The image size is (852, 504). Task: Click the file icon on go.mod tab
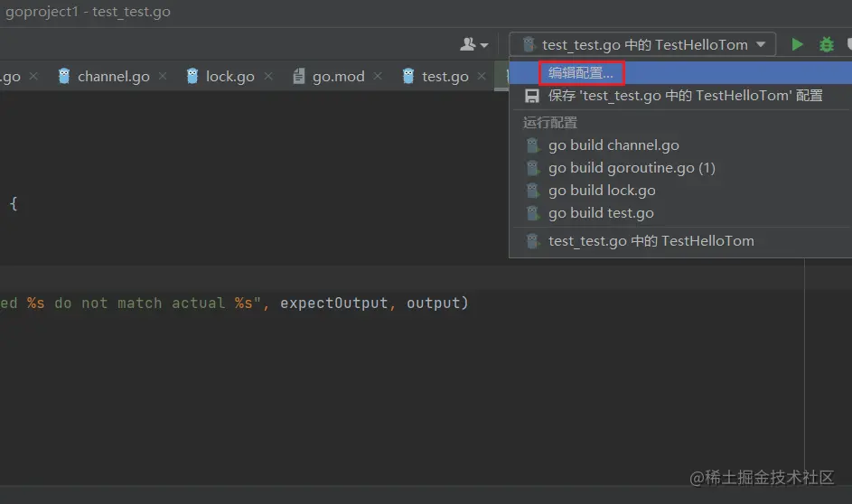pos(298,76)
